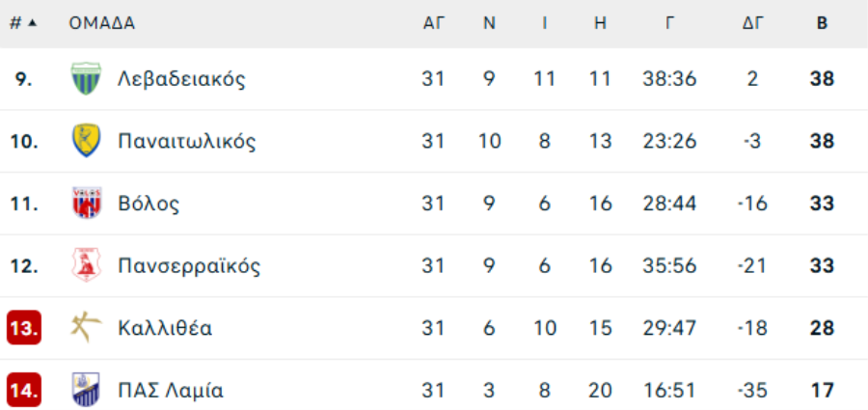This screenshot has width=868, height=410.
Task: Open the Πανσερραϊκός team name link
Action: coord(189,266)
